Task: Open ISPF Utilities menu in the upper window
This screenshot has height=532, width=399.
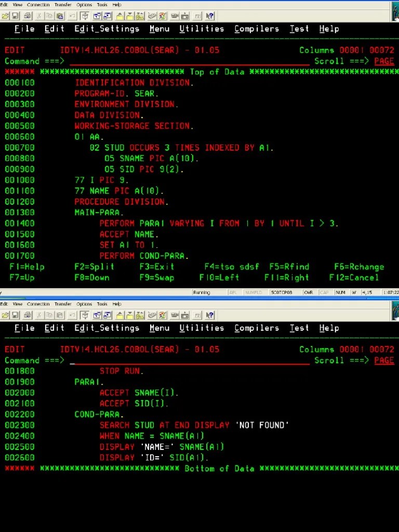Action: coord(202,29)
